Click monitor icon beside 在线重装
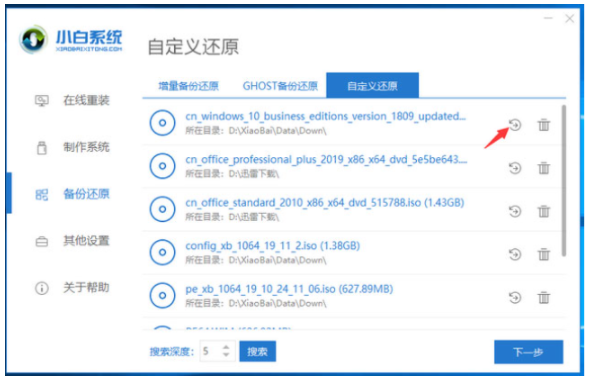 pos(42,100)
